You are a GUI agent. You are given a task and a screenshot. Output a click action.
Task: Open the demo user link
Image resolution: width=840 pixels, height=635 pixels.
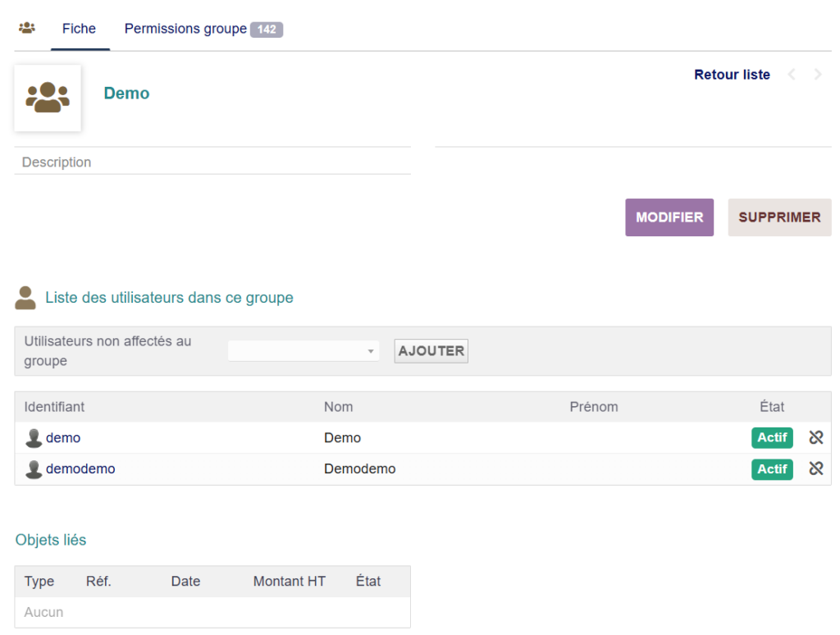click(63, 438)
